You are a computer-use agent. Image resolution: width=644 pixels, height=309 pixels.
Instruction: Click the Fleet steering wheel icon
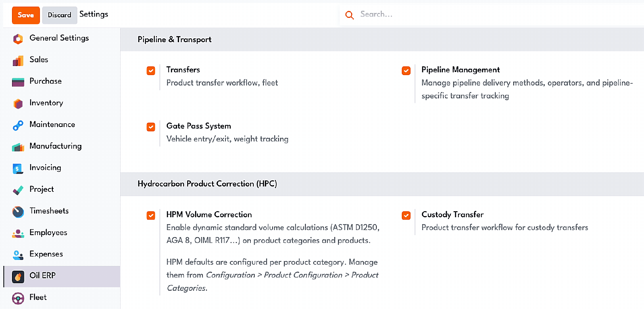click(18, 298)
